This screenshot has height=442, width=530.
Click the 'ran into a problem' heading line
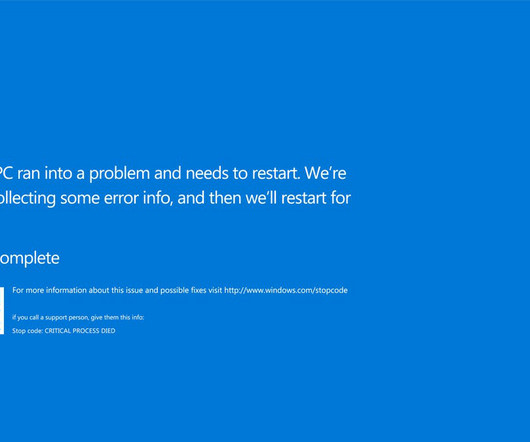pos(173,174)
